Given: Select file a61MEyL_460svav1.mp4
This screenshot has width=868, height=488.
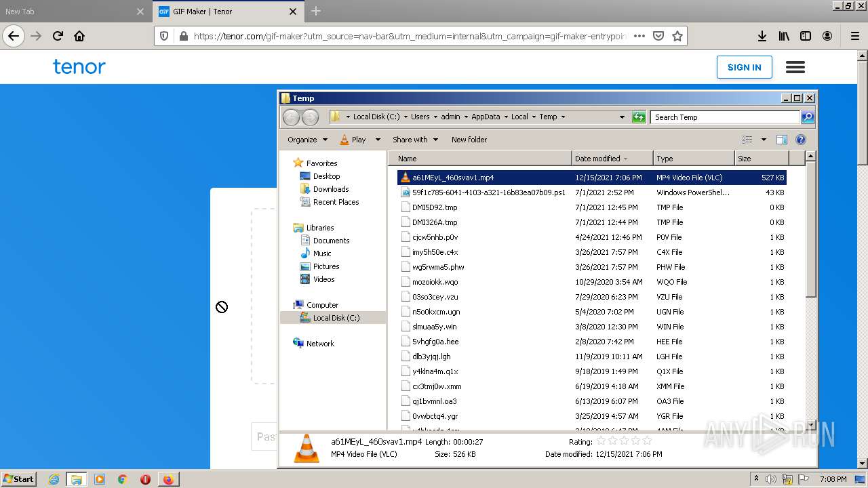Looking at the screenshot, I should click(592, 178).
